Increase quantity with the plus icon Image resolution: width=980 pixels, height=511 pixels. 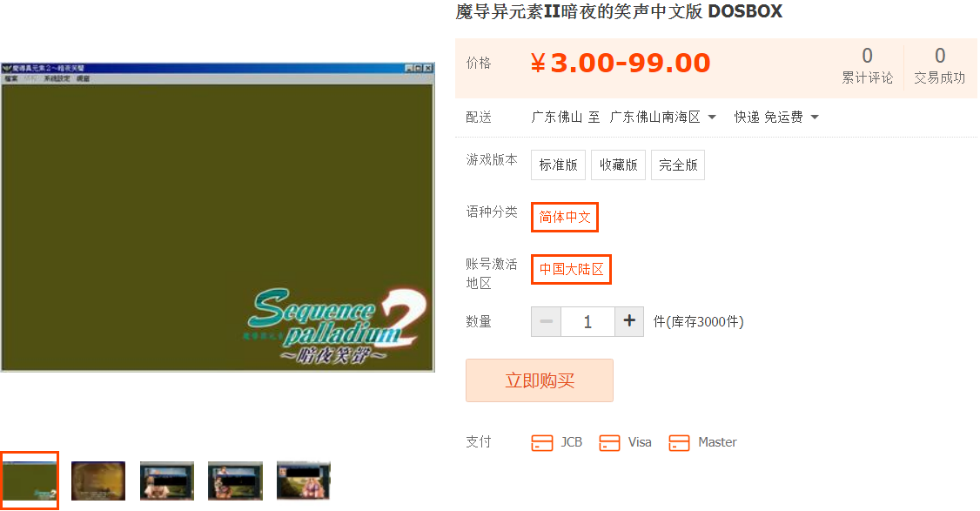pos(629,321)
